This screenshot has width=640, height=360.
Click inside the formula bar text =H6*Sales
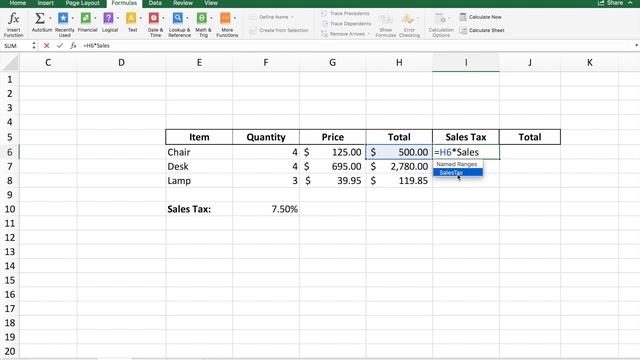click(x=96, y=46)
